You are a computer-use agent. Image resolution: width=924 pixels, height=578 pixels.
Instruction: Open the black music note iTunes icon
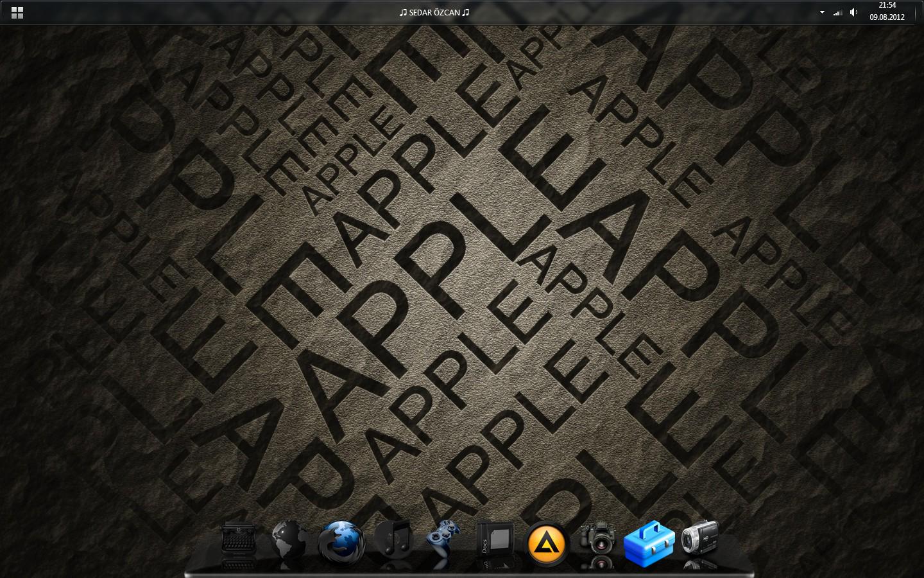[393, 539]
